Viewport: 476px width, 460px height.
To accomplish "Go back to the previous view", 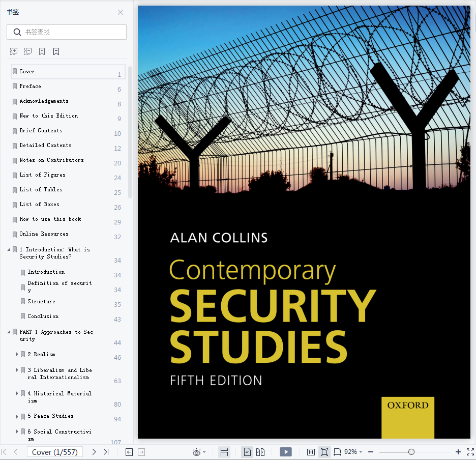I will pos(129,452).
